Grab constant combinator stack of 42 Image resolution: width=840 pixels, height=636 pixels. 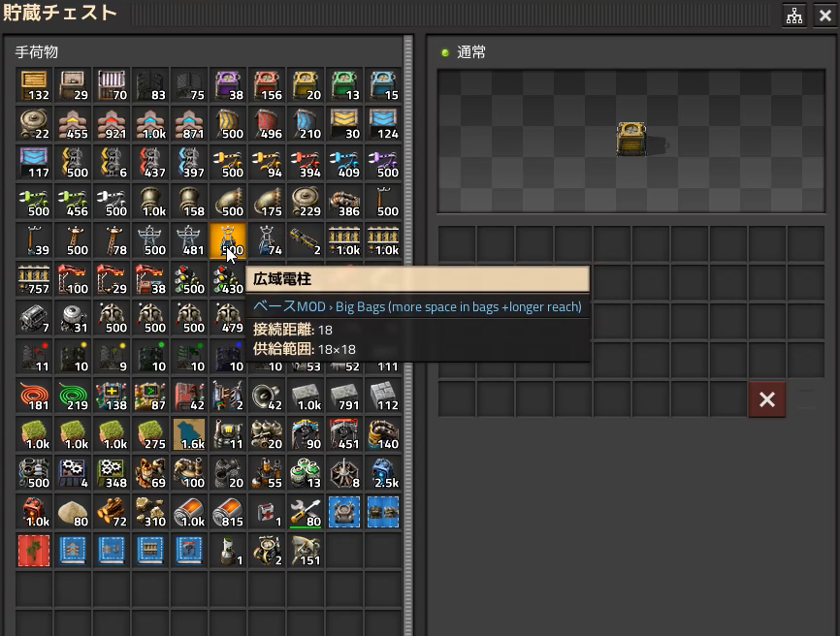tap(189, 397)
